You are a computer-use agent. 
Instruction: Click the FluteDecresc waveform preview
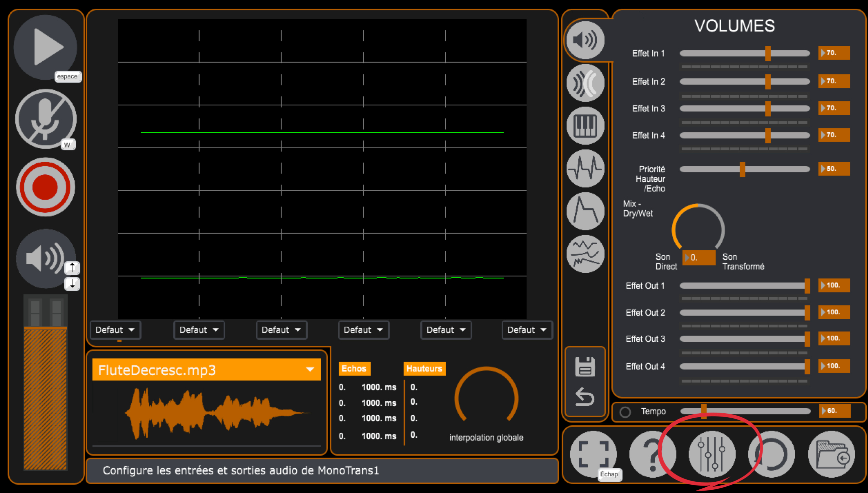[206, 413]
